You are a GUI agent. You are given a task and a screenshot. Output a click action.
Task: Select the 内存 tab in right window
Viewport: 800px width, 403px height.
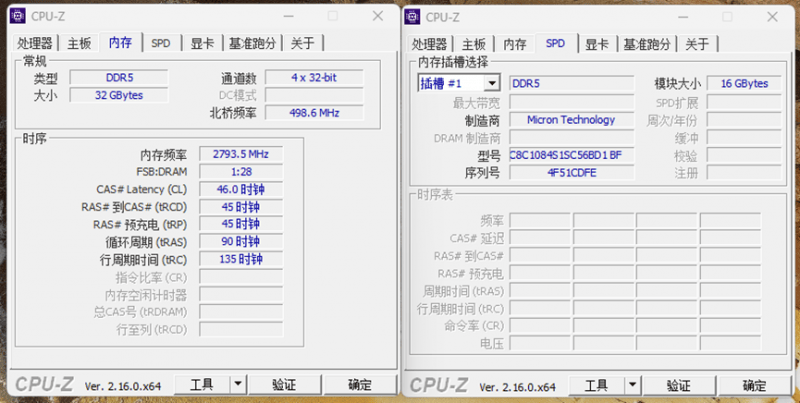coord(515,44)
